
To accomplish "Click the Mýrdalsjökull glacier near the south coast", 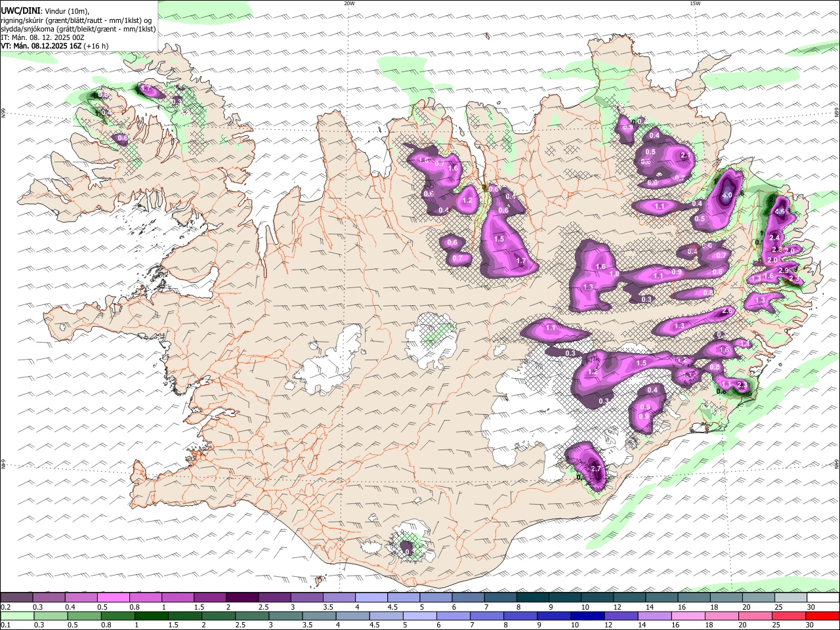I will (410, 541).
